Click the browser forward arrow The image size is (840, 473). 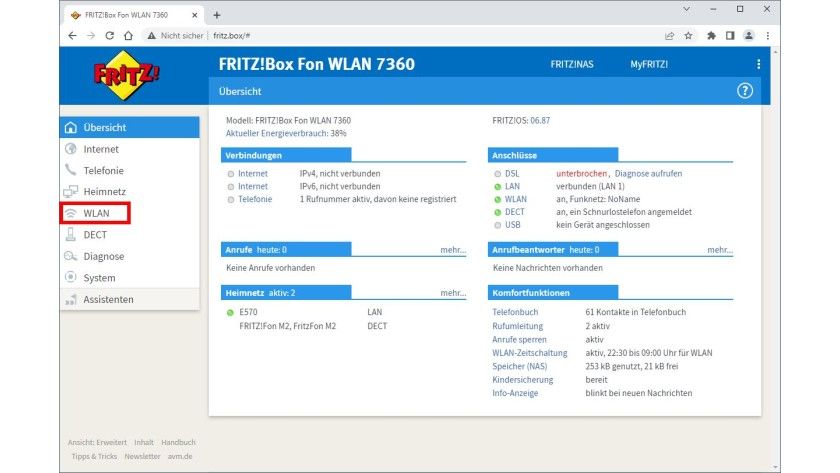(x=91, y=35)
